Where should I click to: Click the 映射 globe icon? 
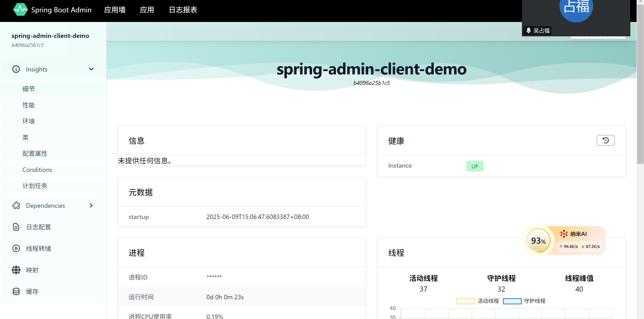coord(16,270)
